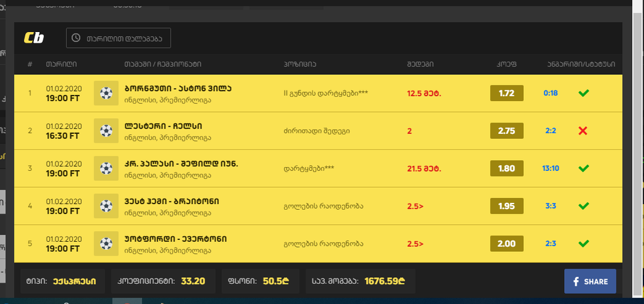Click the Cb logo icon
Viewport: 644px width, 304px height.
pos(34,38)
